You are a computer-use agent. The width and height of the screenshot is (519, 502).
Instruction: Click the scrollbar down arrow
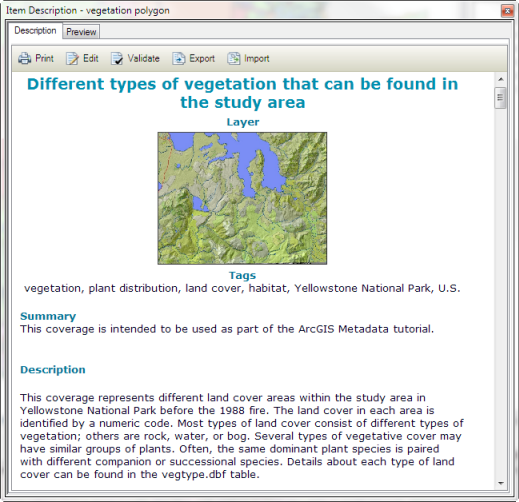point(501,483)
